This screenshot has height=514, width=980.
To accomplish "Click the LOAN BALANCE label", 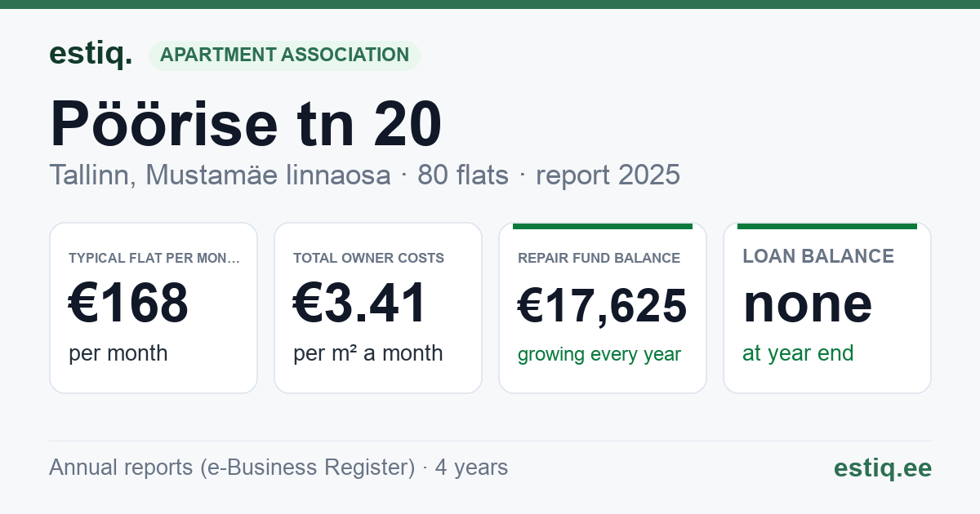I will [x=818, y=256].
